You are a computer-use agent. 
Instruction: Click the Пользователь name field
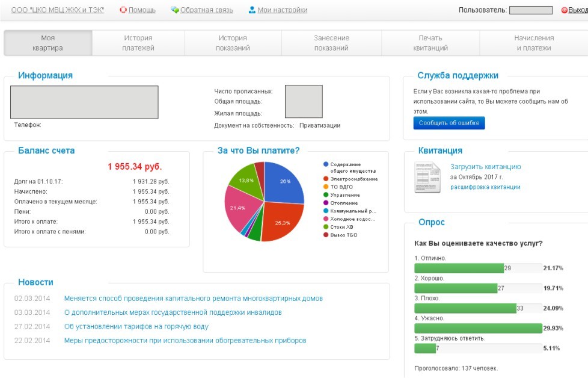coord(531,10)
